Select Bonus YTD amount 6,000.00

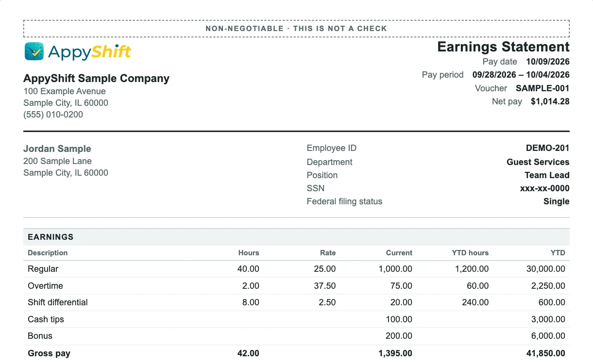coord(548,336)
